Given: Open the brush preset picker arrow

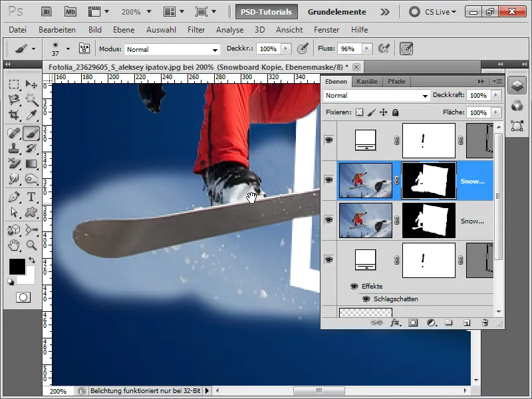Looking at the screenshot, I should 68,49.
